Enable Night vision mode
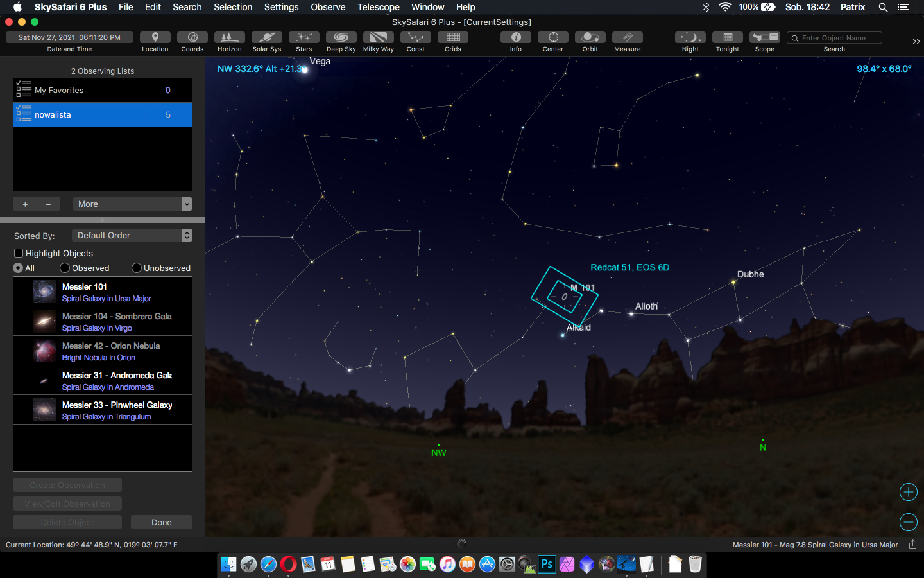This screenshot has height=578, width=924. (x=690, y=37)
